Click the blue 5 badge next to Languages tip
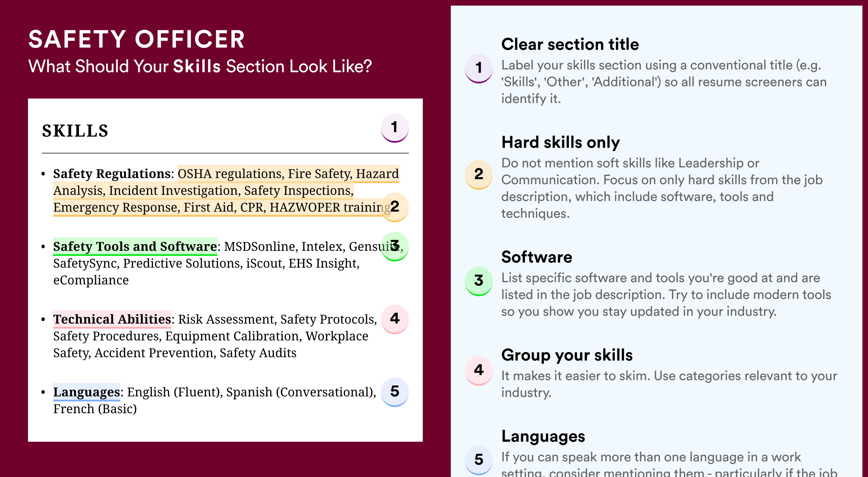The height and width of the screenshot is (477, 868). pyautogui.click(x=479, y=460)
